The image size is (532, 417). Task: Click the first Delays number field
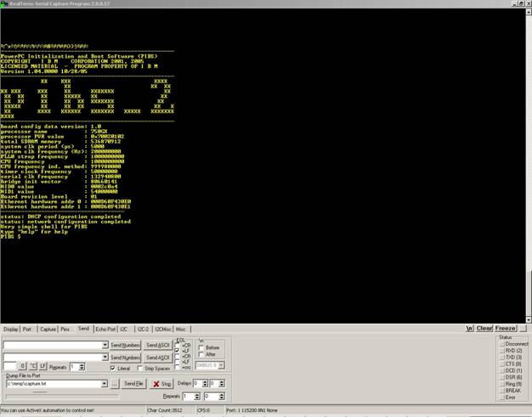(x=197, y=383)
